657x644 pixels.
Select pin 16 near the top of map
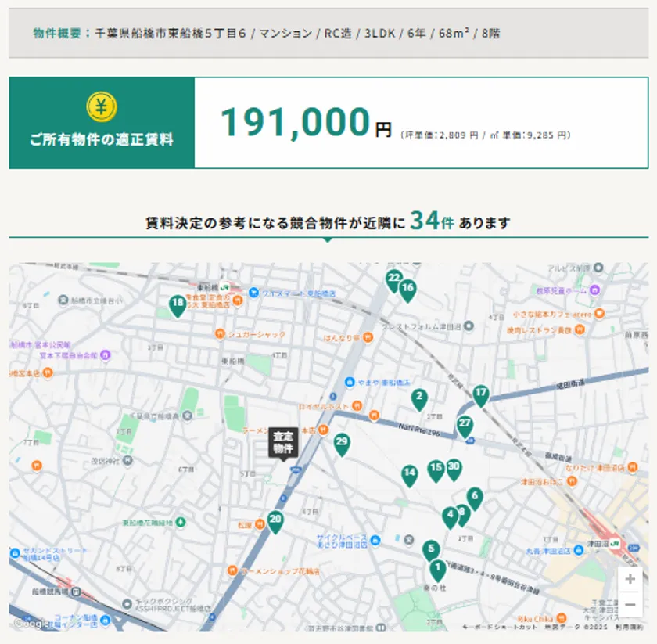tap(407, 288)
